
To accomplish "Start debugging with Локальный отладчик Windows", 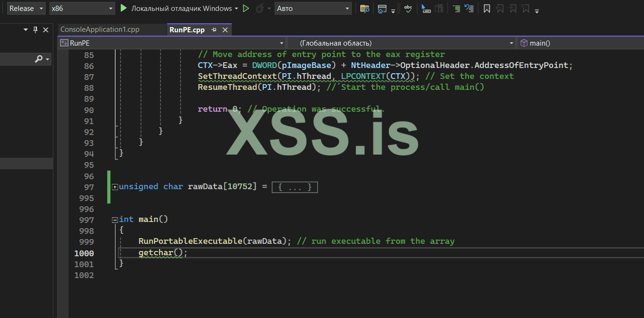I will 176,8.
